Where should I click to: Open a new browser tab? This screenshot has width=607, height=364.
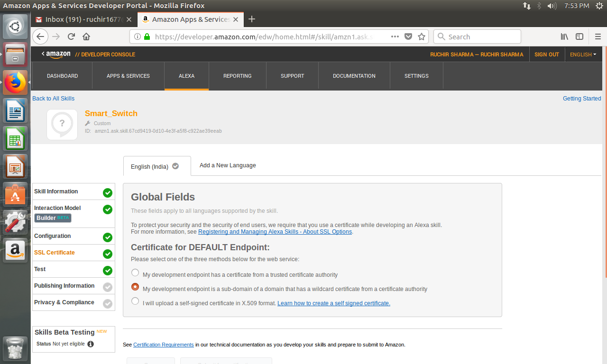pyautogui.click(x=252, y=19)
